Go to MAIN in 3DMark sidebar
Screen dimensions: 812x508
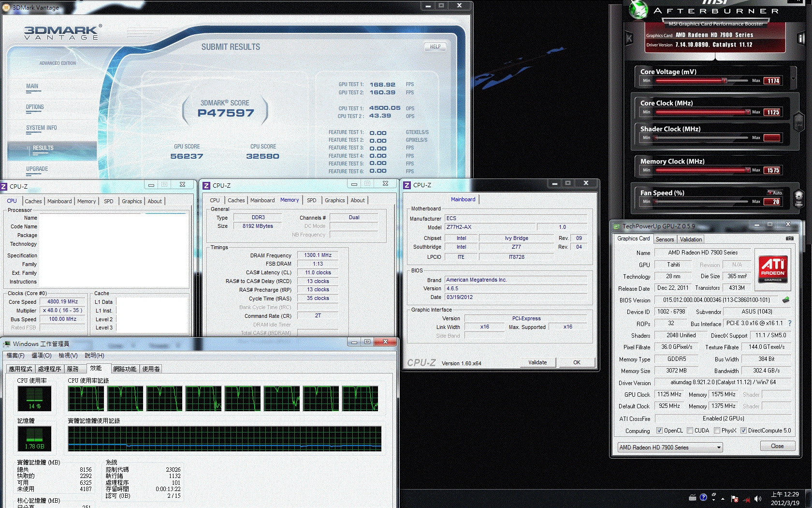pyautogui.click(x=32, y=86)
